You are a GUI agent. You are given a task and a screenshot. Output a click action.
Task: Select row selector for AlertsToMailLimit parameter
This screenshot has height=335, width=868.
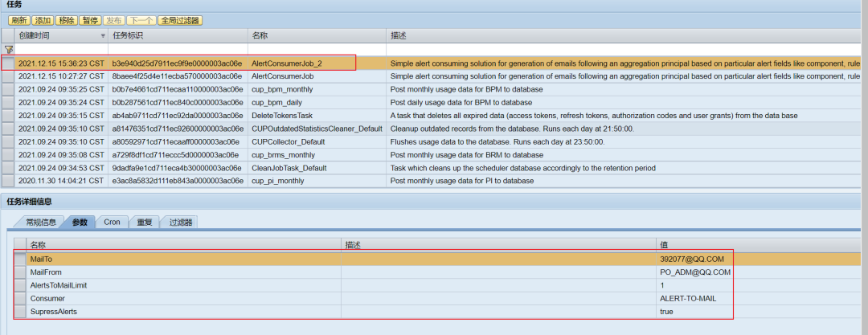pyautogui.click(x=20, y=285)
